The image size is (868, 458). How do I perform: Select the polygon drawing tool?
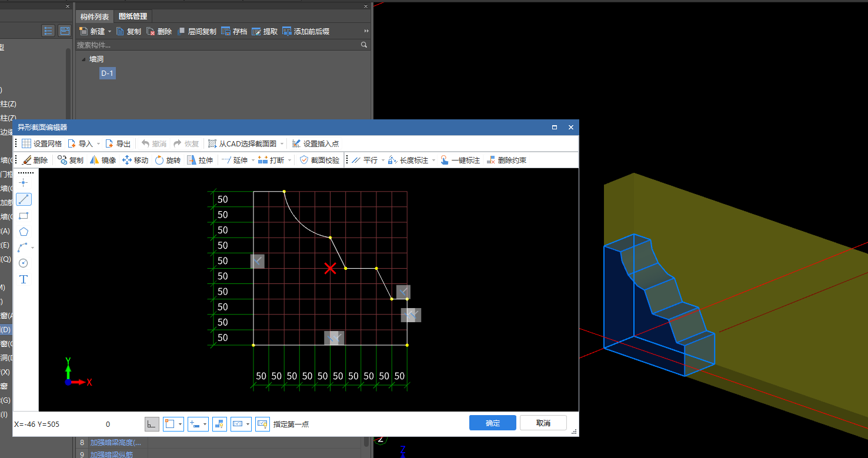pyautogui.click(x=24, y=232)
